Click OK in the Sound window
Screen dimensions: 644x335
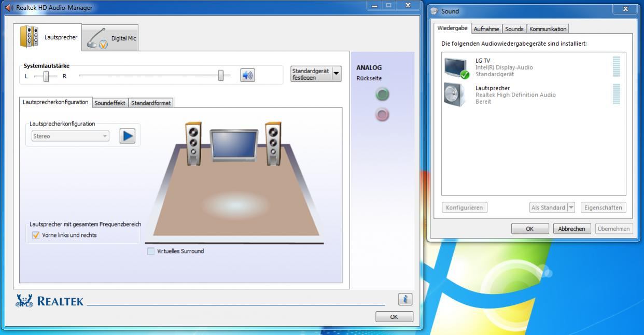click(530, 229)
